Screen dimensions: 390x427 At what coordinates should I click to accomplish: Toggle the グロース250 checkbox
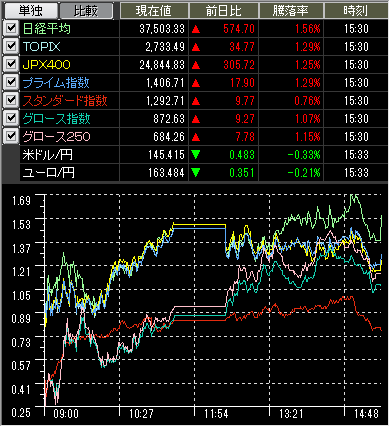[x=11, y=136]
